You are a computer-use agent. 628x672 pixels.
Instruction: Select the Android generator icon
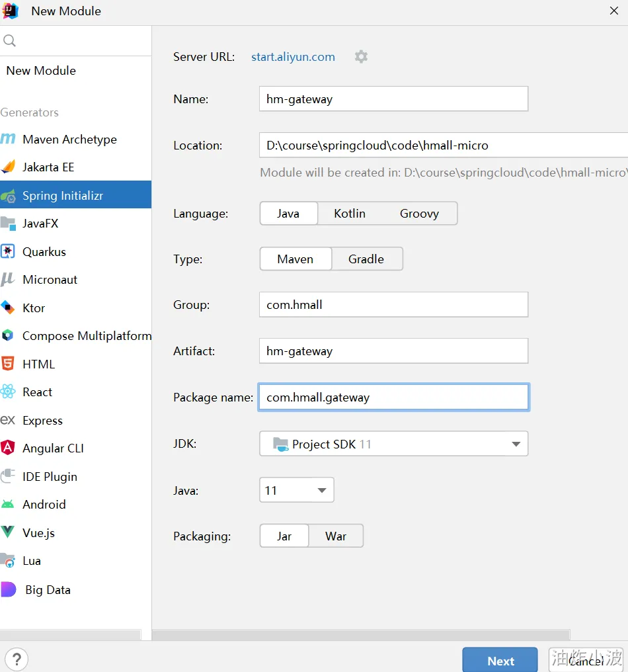8,504
